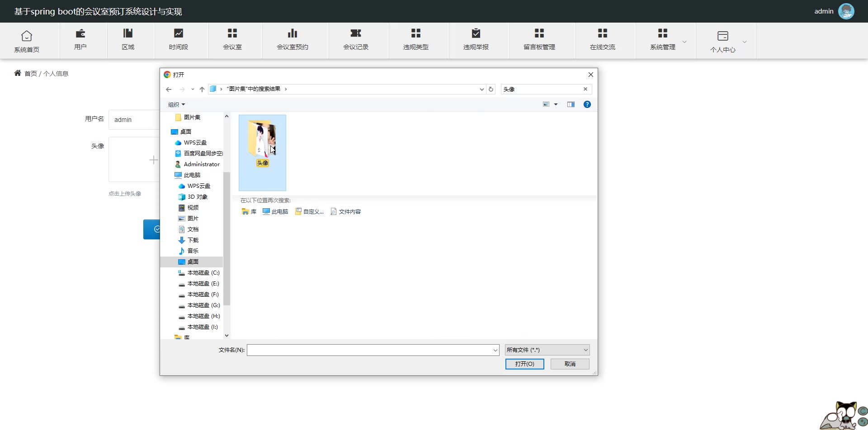Open the 所有文件 file type dropdown
This screenshot has height=430, width=868.
547,350
